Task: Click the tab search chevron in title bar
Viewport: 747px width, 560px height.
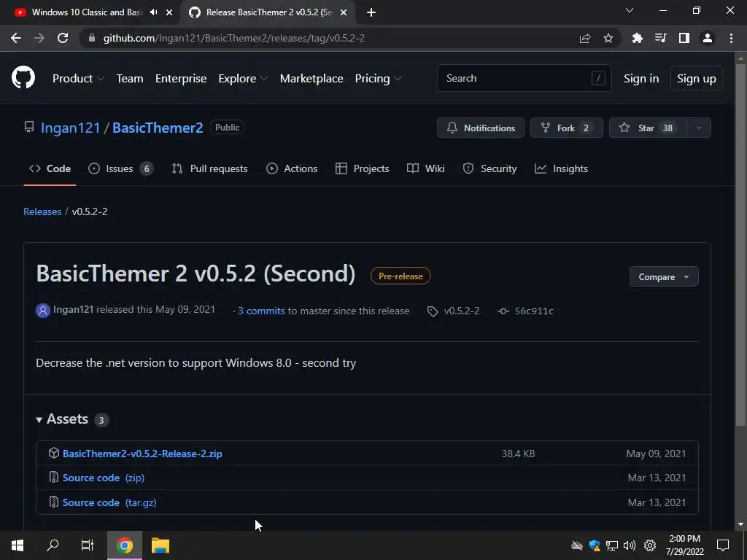Action: pos(630,10)
